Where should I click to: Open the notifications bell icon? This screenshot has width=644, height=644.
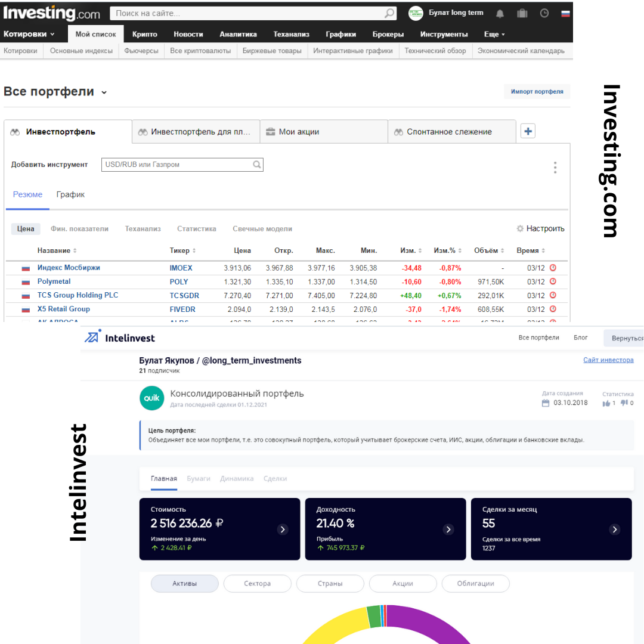coord(500,14)
